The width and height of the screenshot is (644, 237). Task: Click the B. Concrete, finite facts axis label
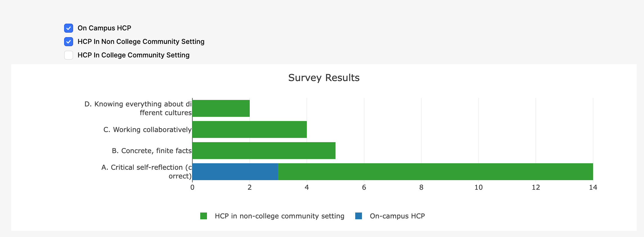pyautogui.click(x=152, y=151)
